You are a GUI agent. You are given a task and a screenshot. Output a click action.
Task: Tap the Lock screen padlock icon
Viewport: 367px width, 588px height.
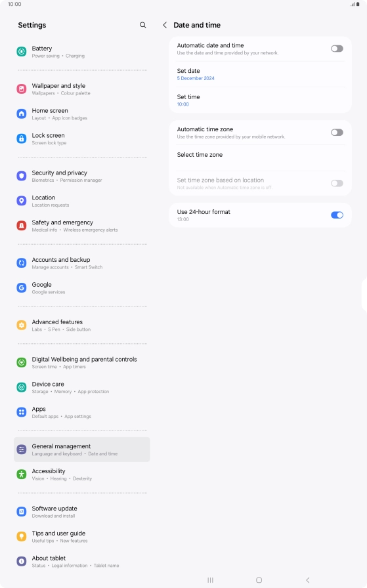pos(22,138)
